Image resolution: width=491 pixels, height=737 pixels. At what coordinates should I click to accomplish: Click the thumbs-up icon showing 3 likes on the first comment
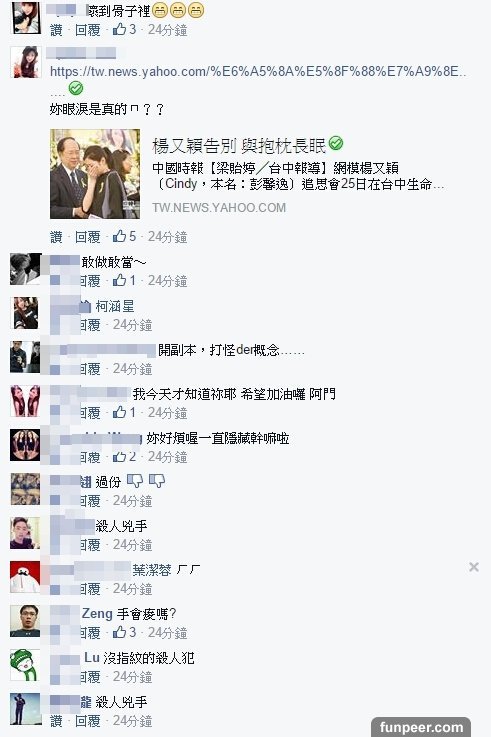(119, 29)
